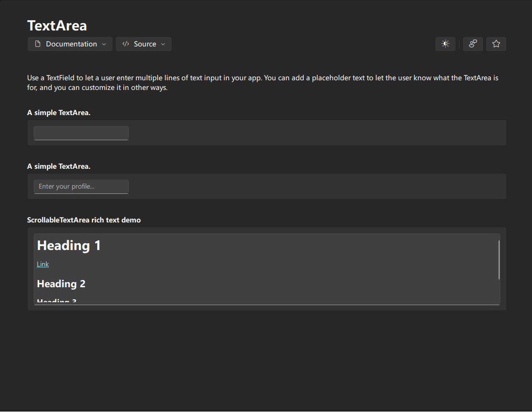Click the empty simple TextArea field

(x=81, y=133)
